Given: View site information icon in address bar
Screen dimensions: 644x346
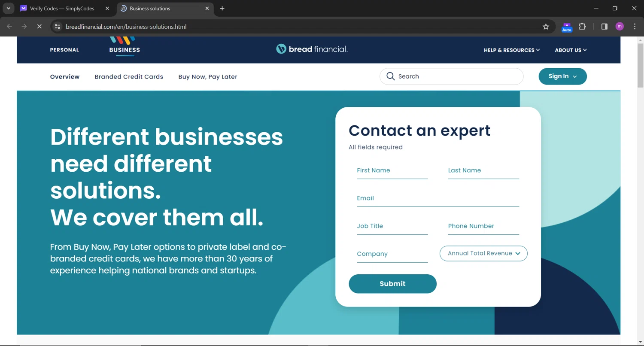Looking at the screenshot, I should (57, 27).
